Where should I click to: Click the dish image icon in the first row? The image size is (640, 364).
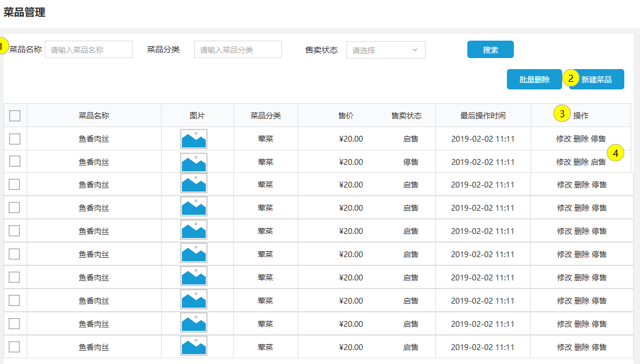[x=194, y=139]
